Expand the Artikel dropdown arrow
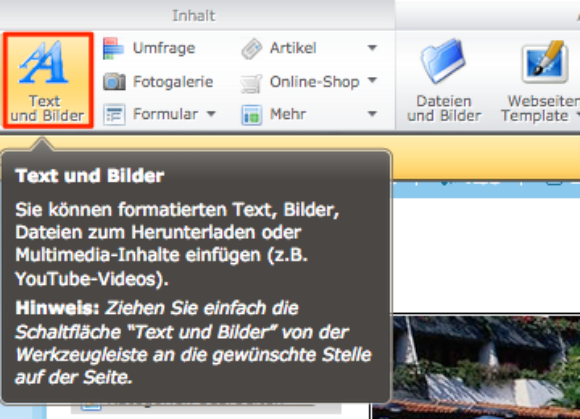This screenshot has width=580, height=419. tap(372, 48)
